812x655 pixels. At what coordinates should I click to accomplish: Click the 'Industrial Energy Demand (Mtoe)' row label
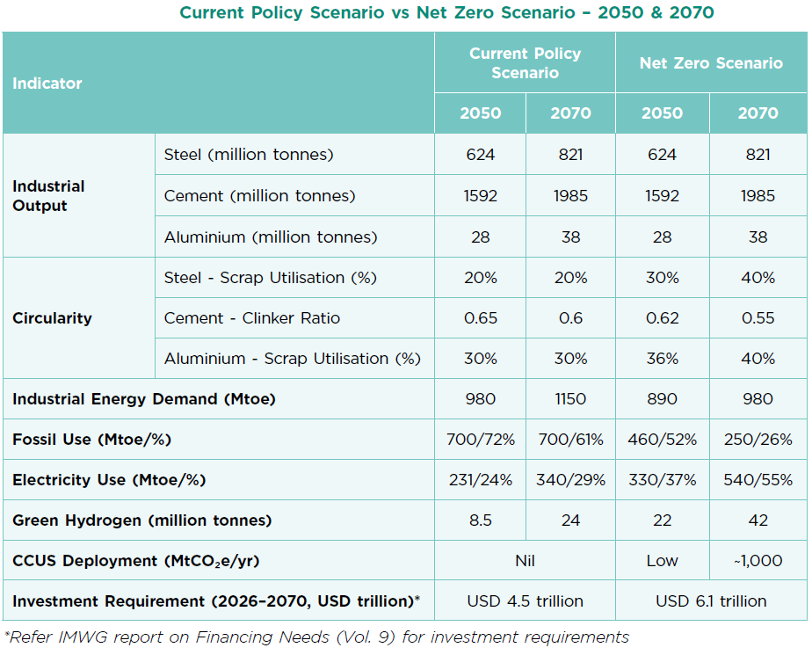click(144, 399)
